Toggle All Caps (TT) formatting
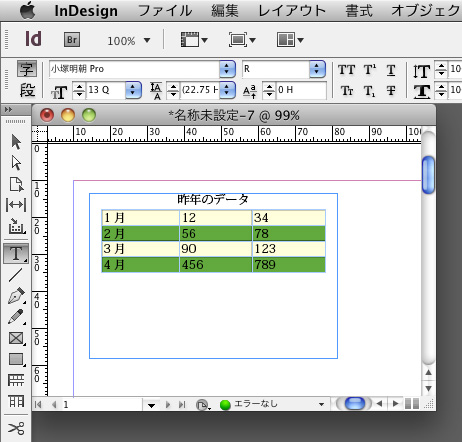 347,70
